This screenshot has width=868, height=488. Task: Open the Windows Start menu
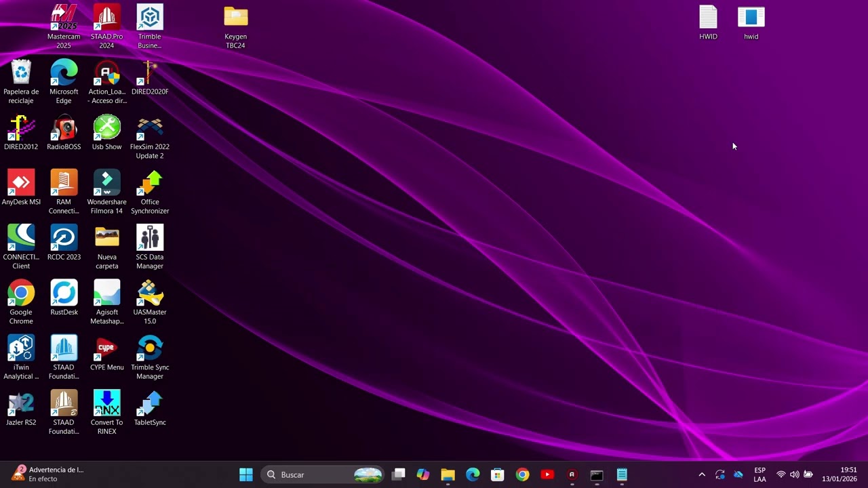[x=246, y=474]
